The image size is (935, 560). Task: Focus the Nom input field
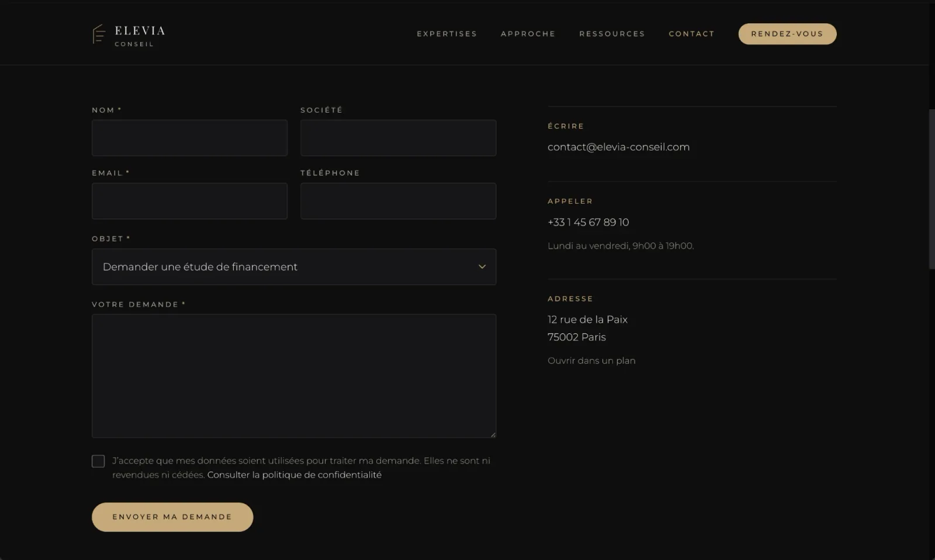pyautogui.click(x=189, y=138)
